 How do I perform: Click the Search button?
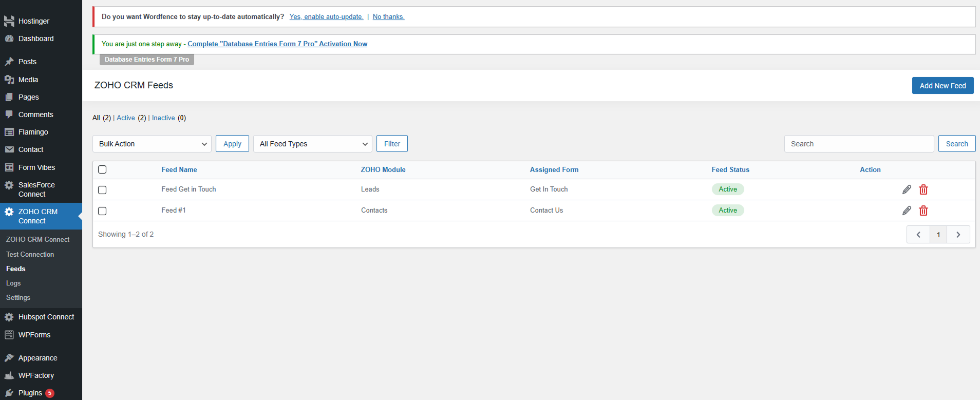pyautogui.click(x=957, y=144)
